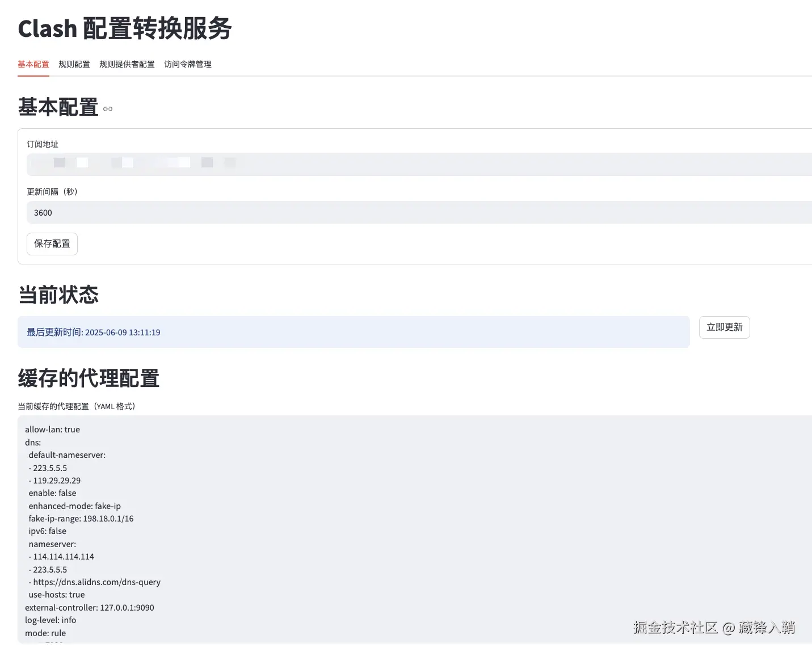The image size is (812, 652).
Task: Click the 'nameserver:' line in YAML
Action: pos(52,544)
